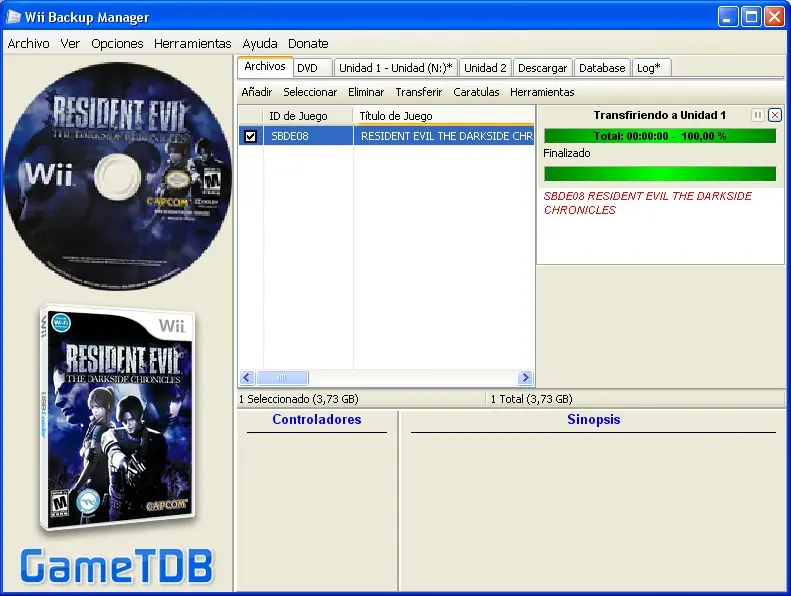This screenshot has height=596, width=791.
Task: Open the Donate menu
Action: tap(308, 44)
